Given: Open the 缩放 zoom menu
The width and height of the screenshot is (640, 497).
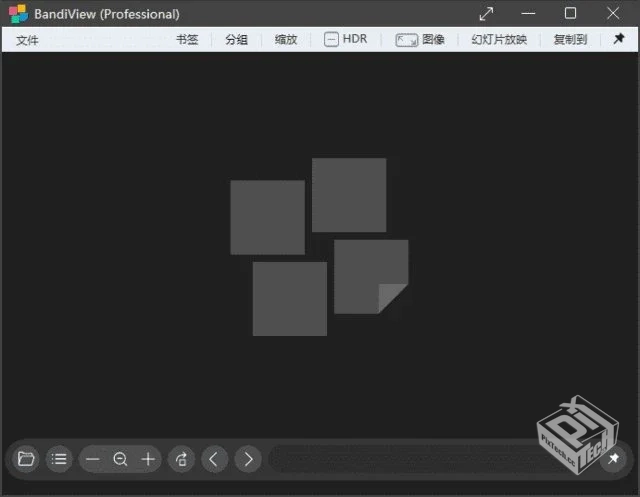Looking at the screenshot, I should (x=286, y=40).
